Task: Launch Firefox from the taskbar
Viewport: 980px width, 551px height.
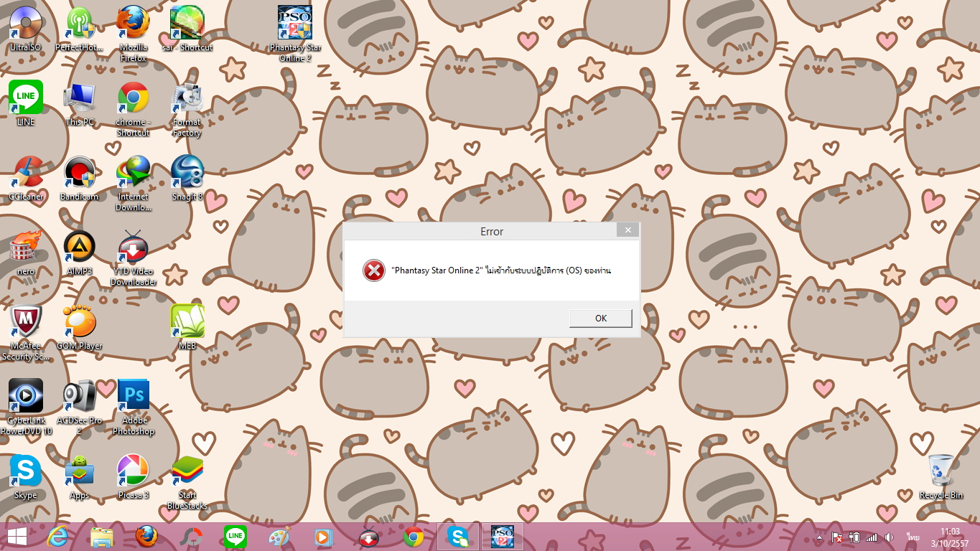Action: point(146,537)
